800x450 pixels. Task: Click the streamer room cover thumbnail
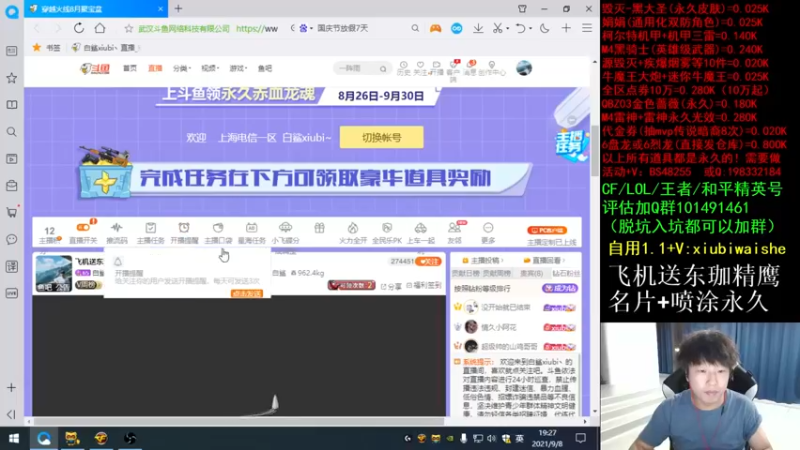point(54,273)
